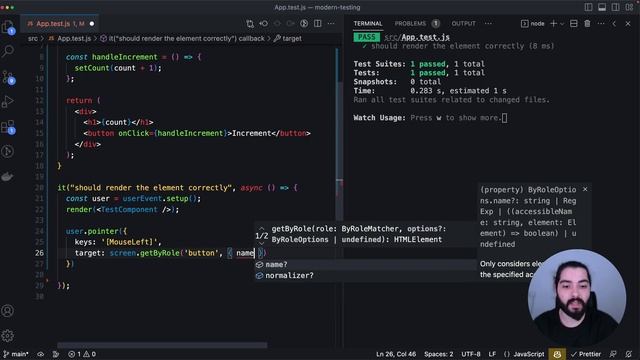The image size is (640, 360).
Task: Click the Open Changes icon in editor toolbar
Action: click(x=250, y=24)
